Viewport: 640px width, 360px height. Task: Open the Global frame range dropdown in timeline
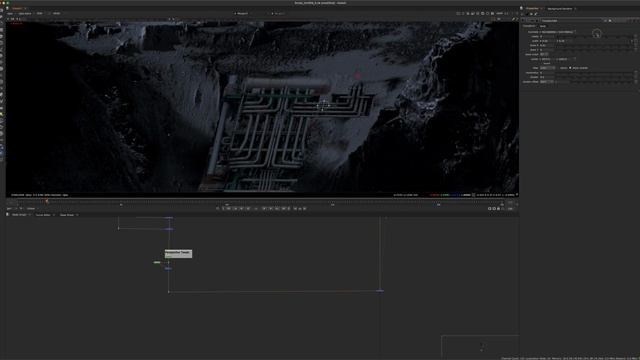click(32, 209)
